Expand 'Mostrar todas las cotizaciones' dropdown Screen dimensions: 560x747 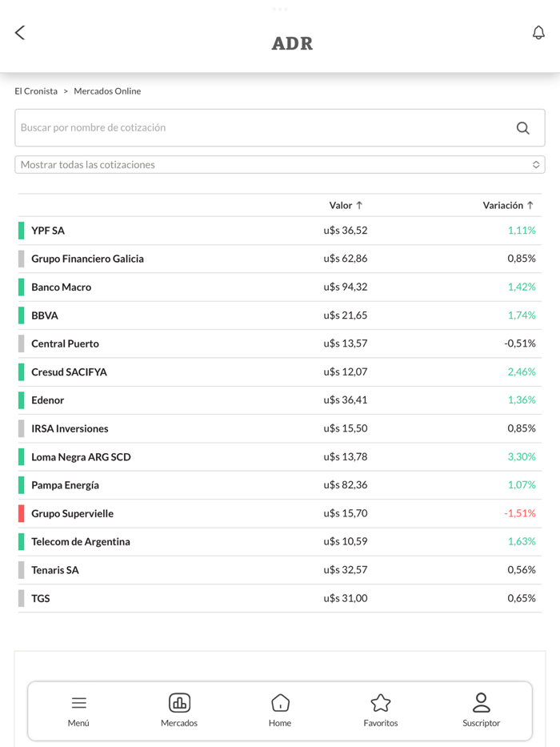click(x=279, y=165)
